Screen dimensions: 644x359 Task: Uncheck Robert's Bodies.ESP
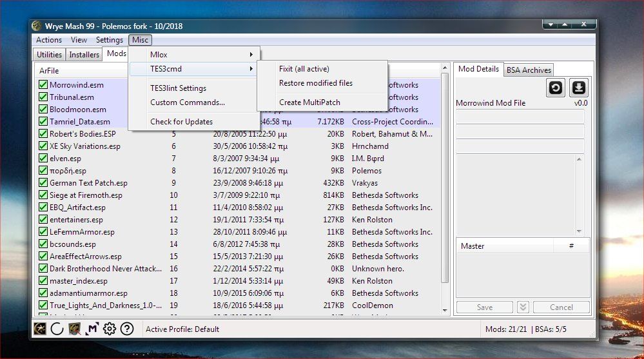coord(43,133)
